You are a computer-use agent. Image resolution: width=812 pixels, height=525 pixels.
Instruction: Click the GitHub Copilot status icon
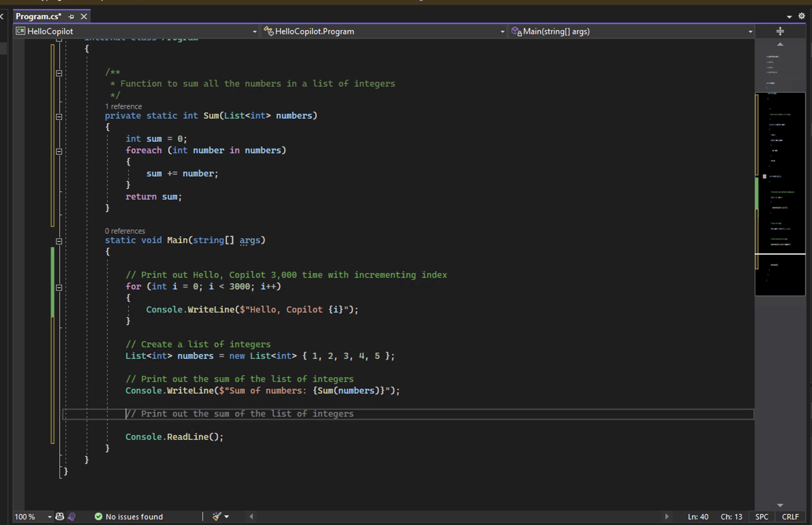pos(60,516)
